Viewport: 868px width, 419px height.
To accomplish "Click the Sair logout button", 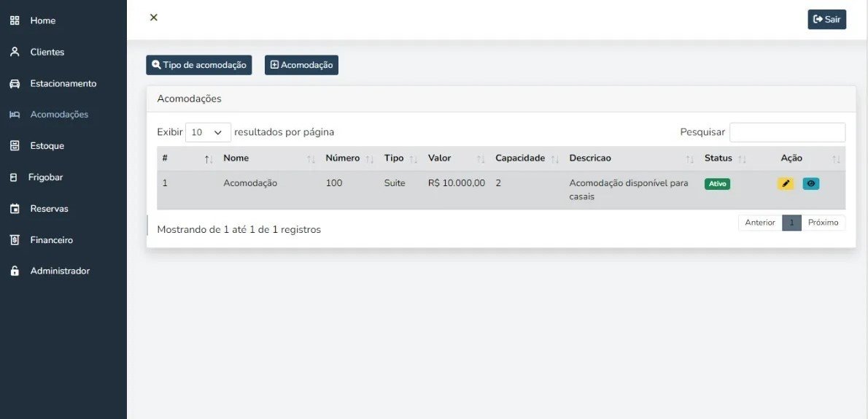I will pos(826,19).
